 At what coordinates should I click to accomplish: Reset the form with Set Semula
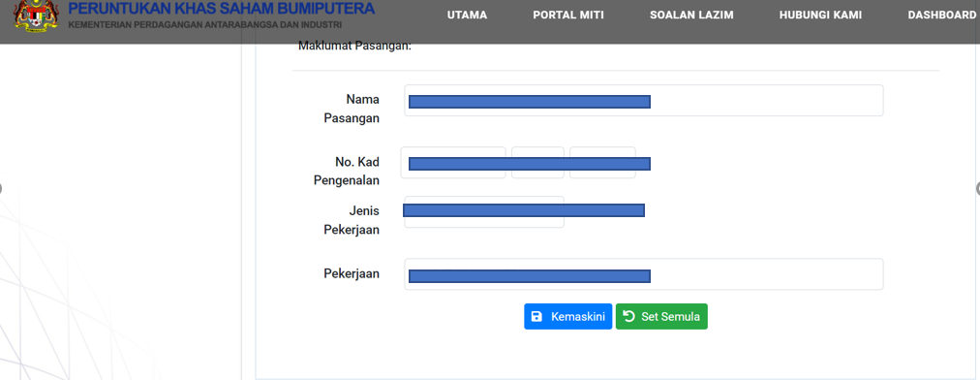(x=661, y=317)
